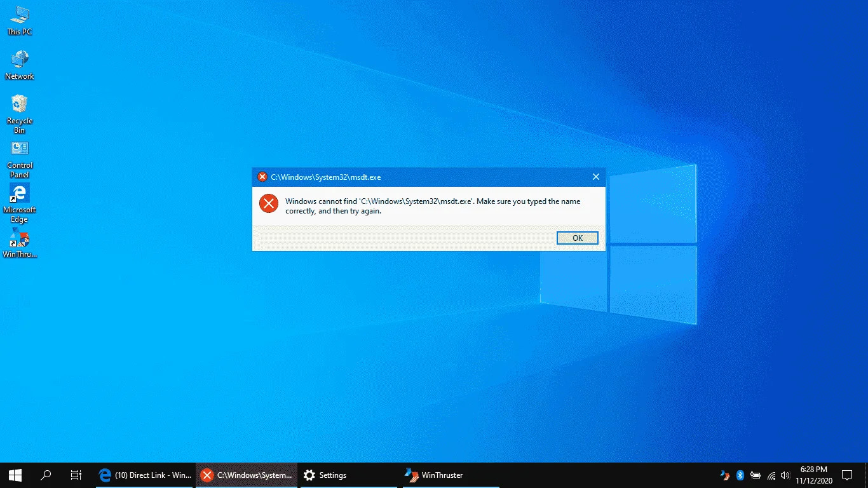The height and width of the screenshot is (488, 868).
Task: Select the WinThruster desktop shortcut
Action: tap(19, 243)
